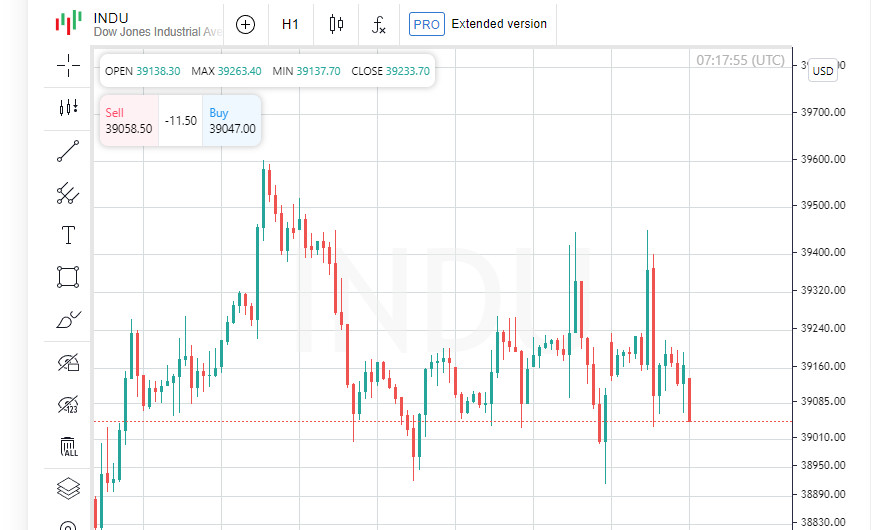
Task: Click the -11.50 spread value
Action: 181,121
